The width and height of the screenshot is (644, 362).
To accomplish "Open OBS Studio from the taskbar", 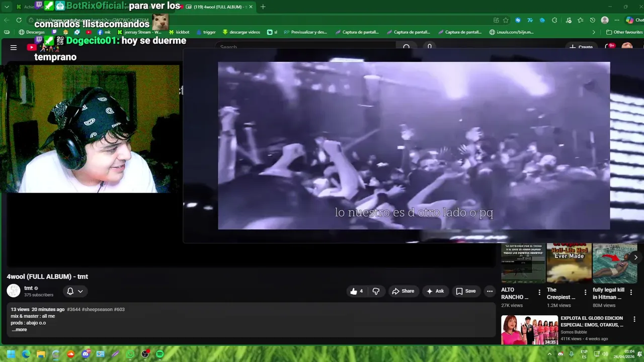I will (145, 354).
